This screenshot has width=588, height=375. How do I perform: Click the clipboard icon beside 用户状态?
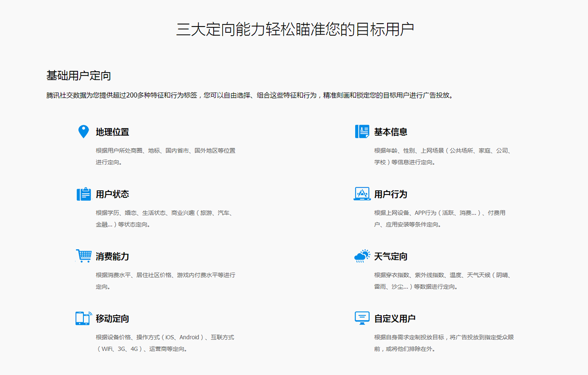point(83,194)
